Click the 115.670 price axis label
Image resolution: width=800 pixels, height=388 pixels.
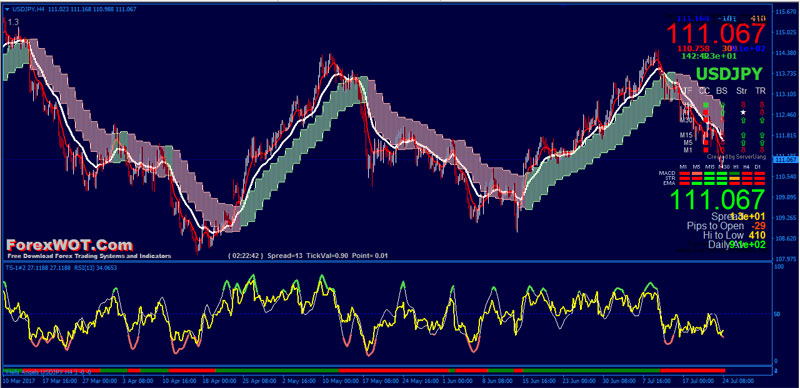pyautogui.click(x=786, y=12)
